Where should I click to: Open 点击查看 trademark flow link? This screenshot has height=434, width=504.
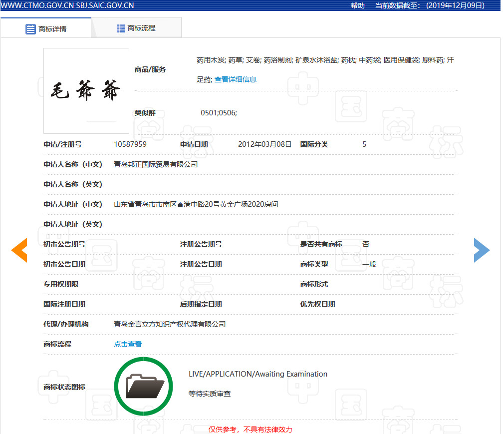coord(128,344)
